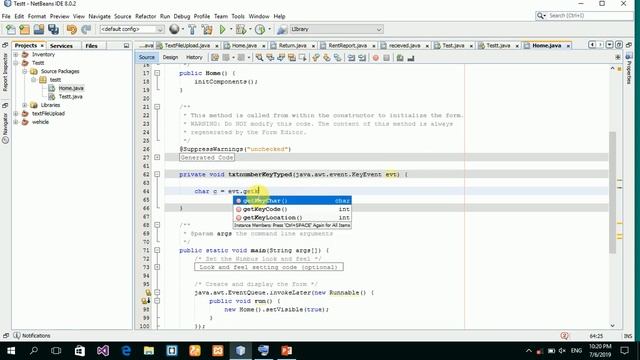Create a new file from the toolbar
This screenshot has width=640, height=360.
tap(11, 29)
